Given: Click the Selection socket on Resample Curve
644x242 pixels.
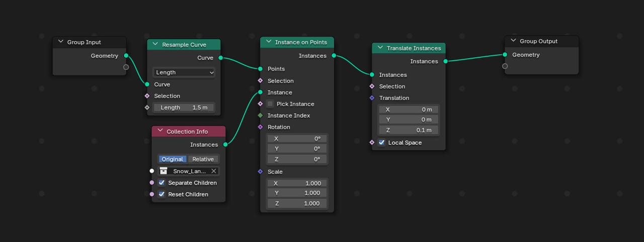Looking at the screenshot, I should (x=147, y=96).
